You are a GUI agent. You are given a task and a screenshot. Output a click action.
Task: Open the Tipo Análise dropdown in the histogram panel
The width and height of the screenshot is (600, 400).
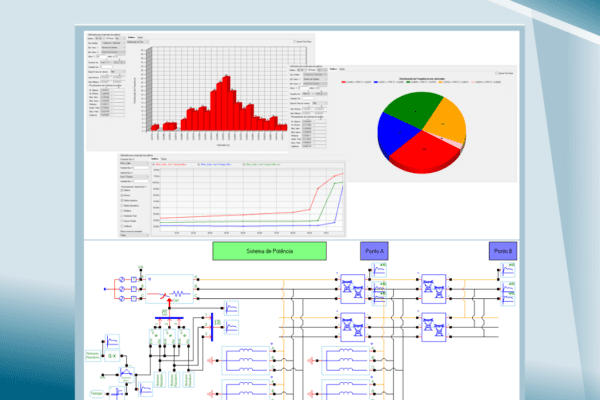coord(113,43)
